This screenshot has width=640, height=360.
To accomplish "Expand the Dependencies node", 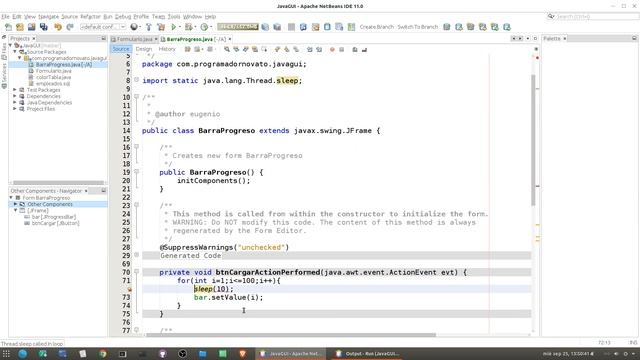I will (x=15, y=96).
